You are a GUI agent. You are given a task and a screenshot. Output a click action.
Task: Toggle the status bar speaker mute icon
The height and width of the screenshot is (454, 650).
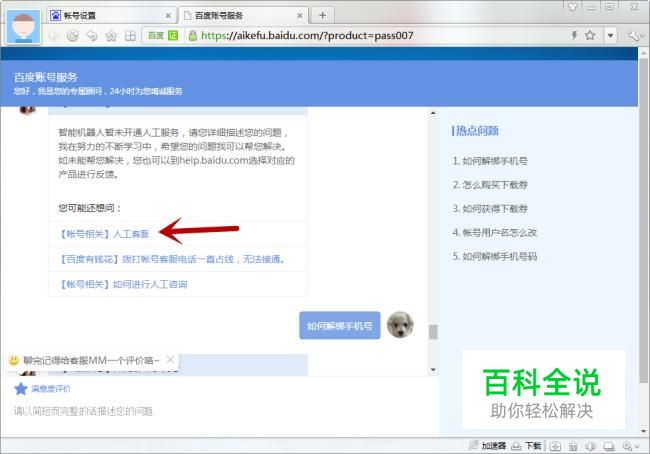click(x=591, y=447)
